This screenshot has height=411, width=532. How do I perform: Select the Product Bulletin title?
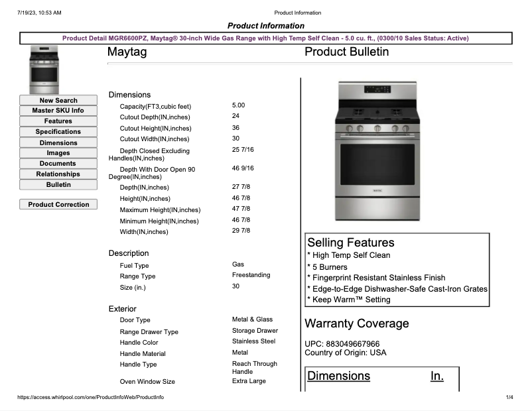tap(346, 52)
